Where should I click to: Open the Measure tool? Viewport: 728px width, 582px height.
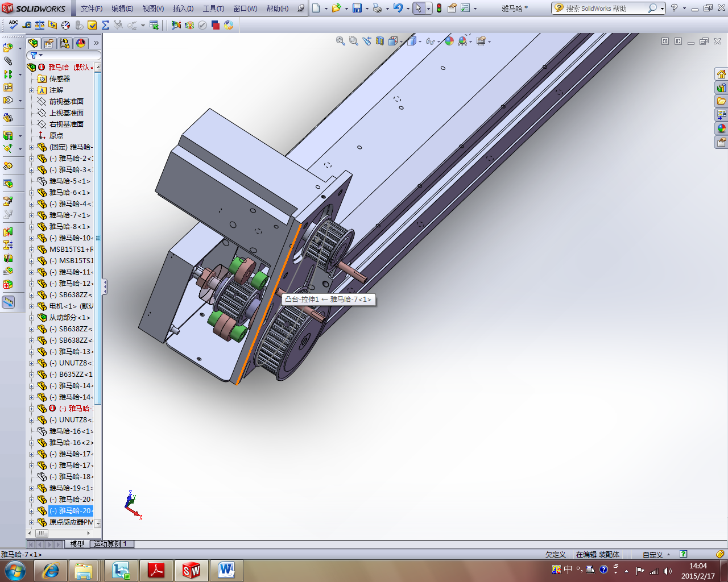coord(27,25)
